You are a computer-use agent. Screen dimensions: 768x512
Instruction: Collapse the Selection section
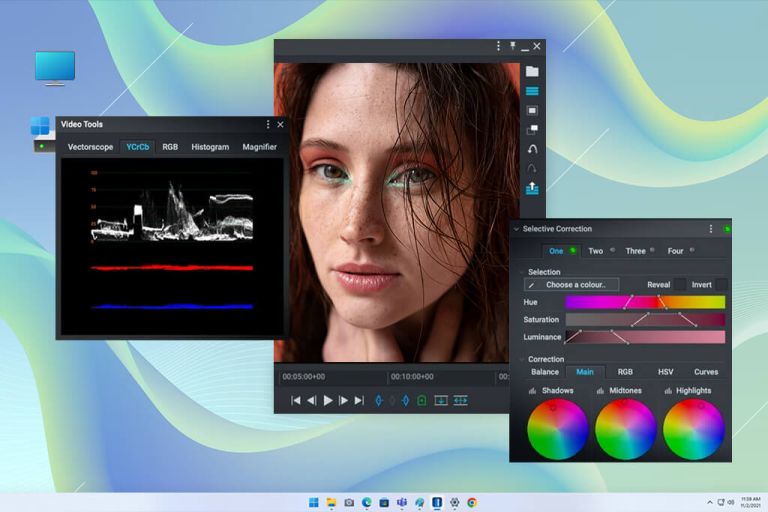pos(521,272)
